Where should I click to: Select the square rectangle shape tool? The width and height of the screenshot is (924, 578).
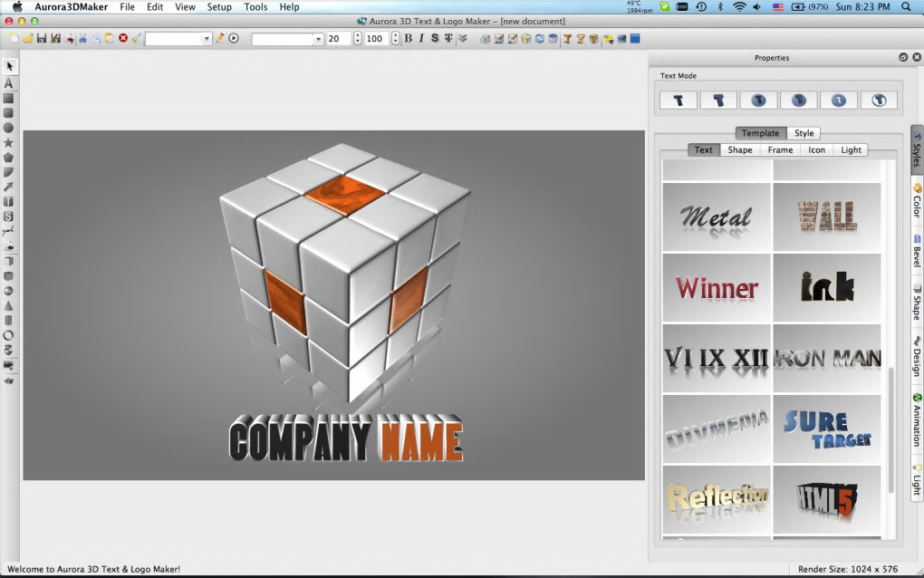pos(9,99)
